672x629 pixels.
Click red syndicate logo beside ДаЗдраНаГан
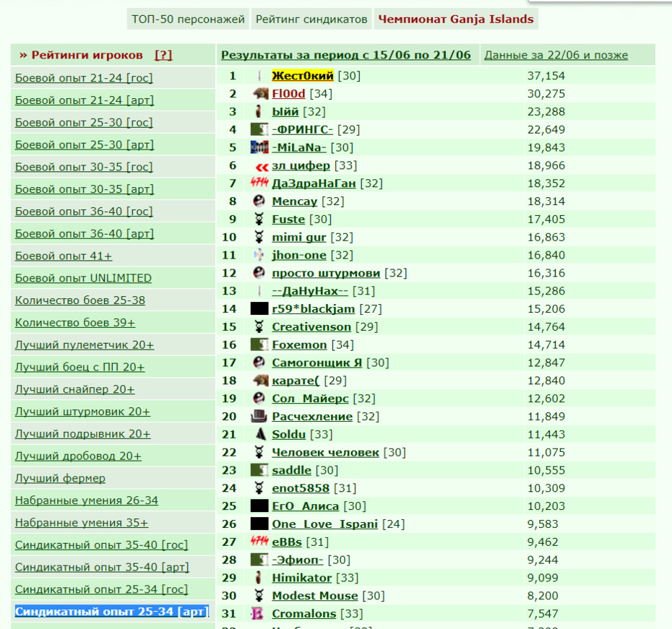tap(259, 183)
